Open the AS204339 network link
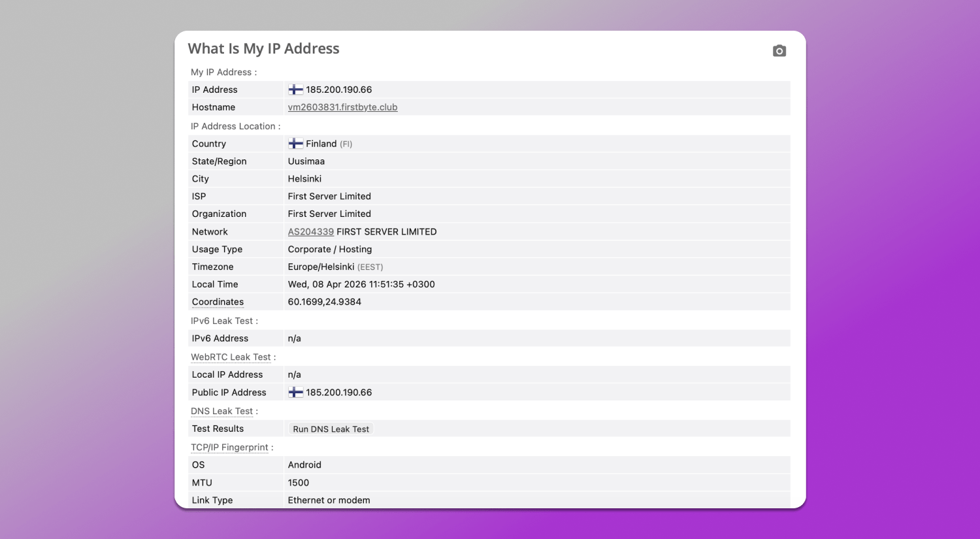The image size is (980, 539). (x=311, y=232)
